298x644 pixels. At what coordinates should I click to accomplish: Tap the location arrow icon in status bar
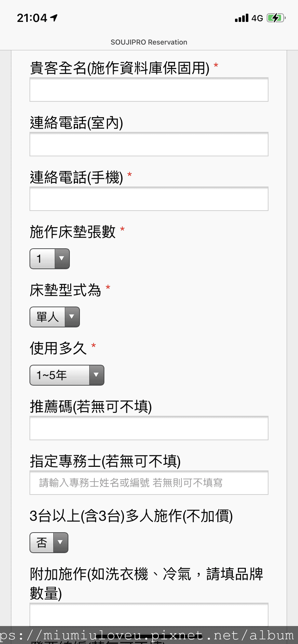[x=54, y=18]
